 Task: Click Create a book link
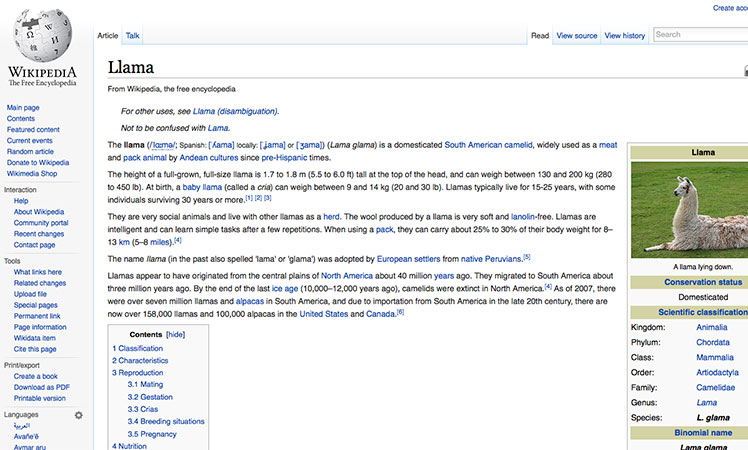pyautogui.click(x=36, y=377)
